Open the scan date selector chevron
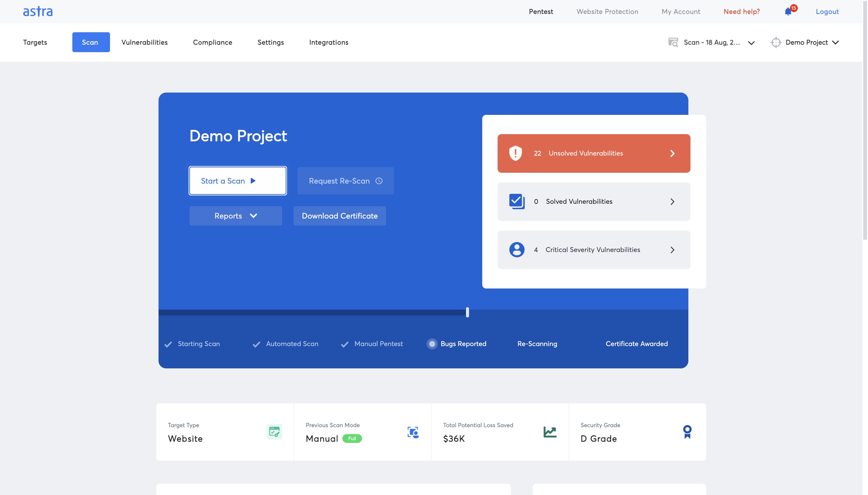Image resolution: width=868 pixels, height=495 pixels. (751, 43)
